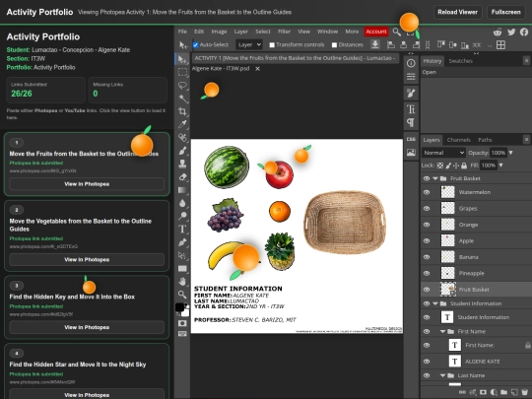
Task: Hide the Apple layer
Action: [427, 241]
